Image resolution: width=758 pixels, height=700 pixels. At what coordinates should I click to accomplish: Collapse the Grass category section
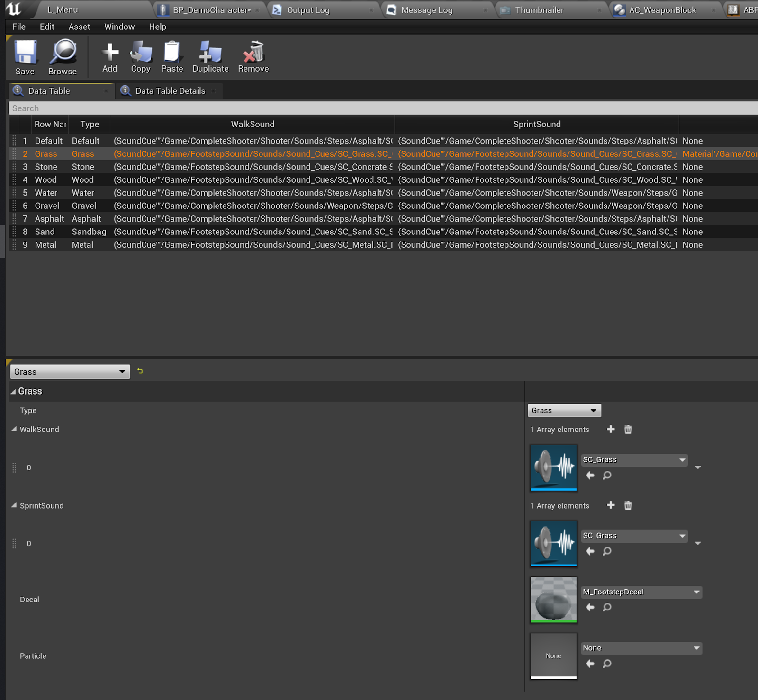pyautogui.click(x=13, y=391)
